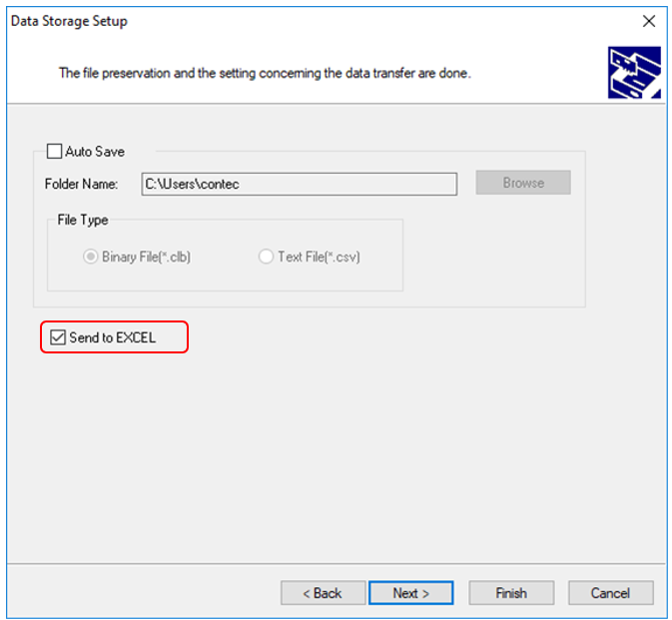The height and width of the screenshot is (620, 672).
Task: Click the 'Auto Save' label text
Action: [x=95, y=152]
